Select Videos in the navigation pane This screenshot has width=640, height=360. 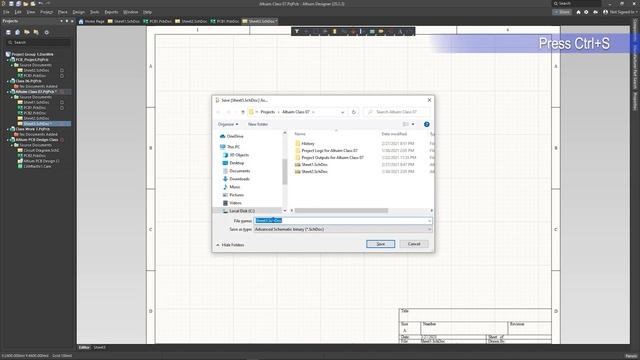click(x=232, y=203)
